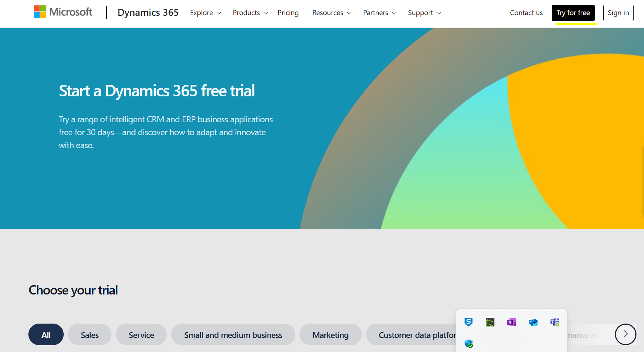Open Sophos shield icon in system tray
644x352 pixels.
(x=468, y=322)
